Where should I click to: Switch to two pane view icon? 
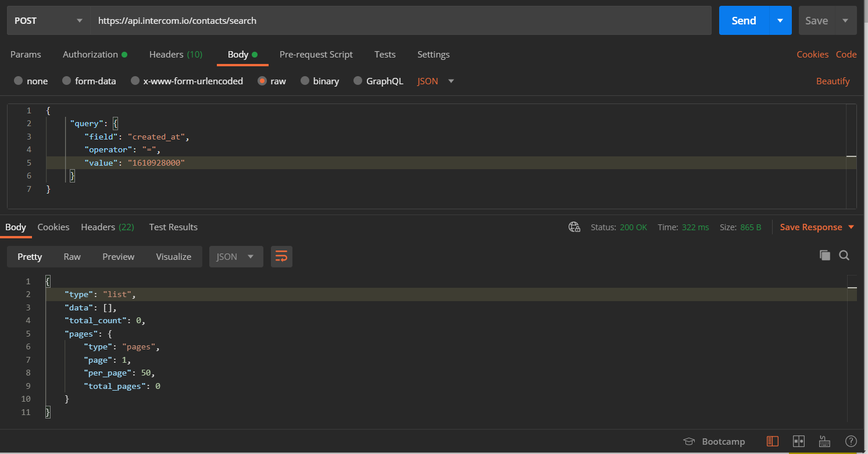pyautogui.click(x=798, y=441)
